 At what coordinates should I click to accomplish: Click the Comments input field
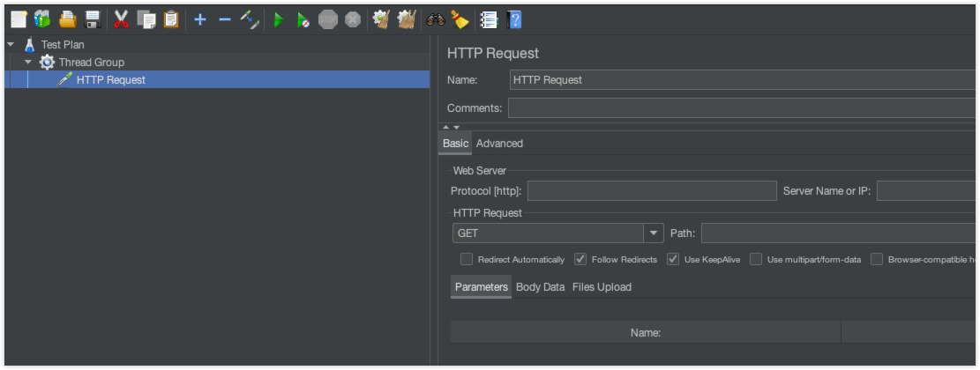point(743,108)
